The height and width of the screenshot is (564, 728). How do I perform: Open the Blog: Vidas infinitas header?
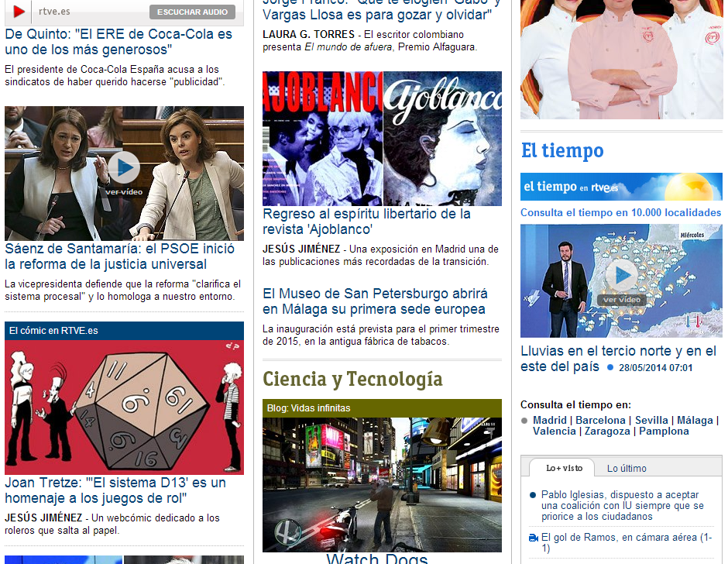click(x=382, y=408)
